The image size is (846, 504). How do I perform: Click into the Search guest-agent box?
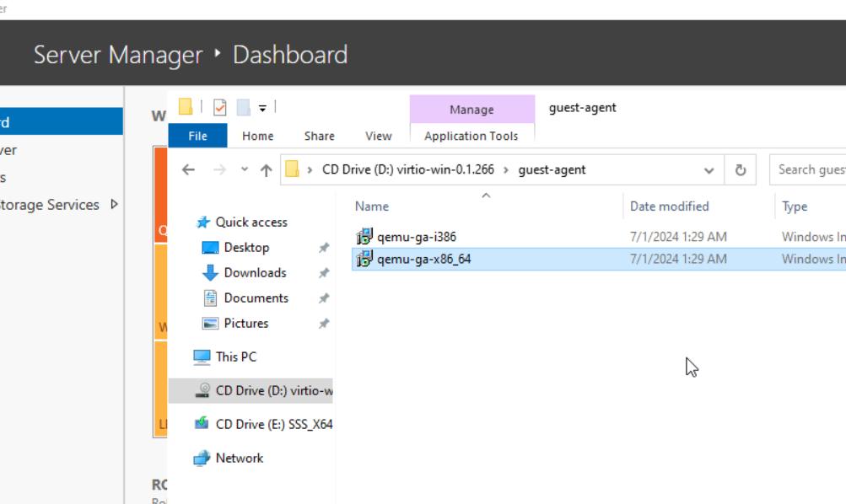click(810, 169)
